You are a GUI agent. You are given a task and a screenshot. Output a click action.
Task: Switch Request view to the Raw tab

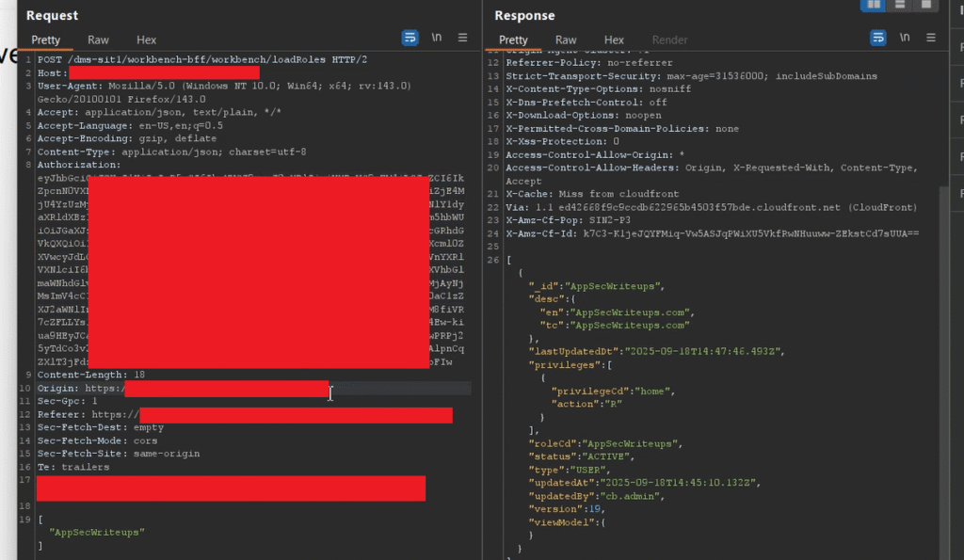coord(98,40)
